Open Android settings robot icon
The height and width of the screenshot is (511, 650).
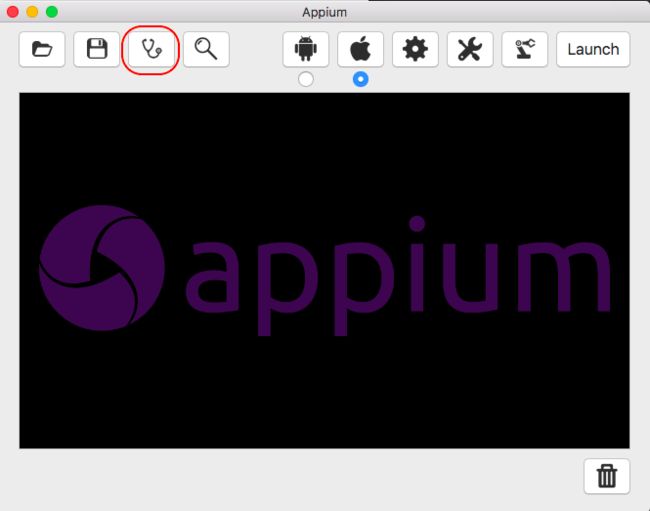(306, 49)
